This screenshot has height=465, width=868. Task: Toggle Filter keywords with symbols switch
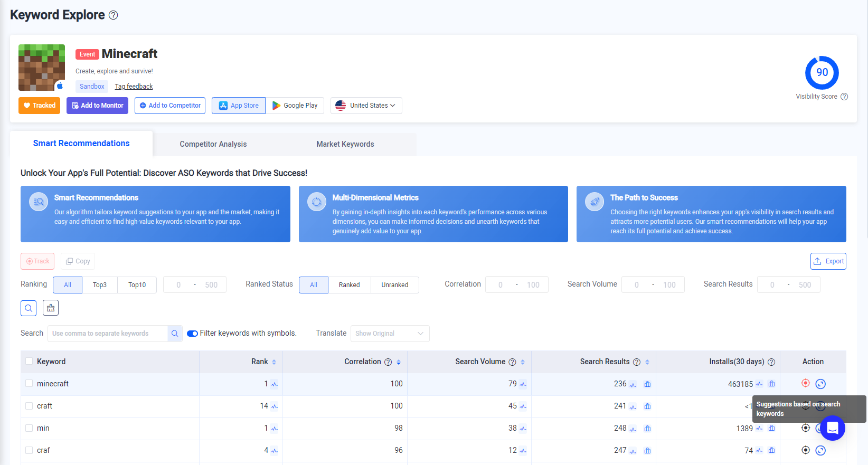pyautogui.click(x=192, y=334)
